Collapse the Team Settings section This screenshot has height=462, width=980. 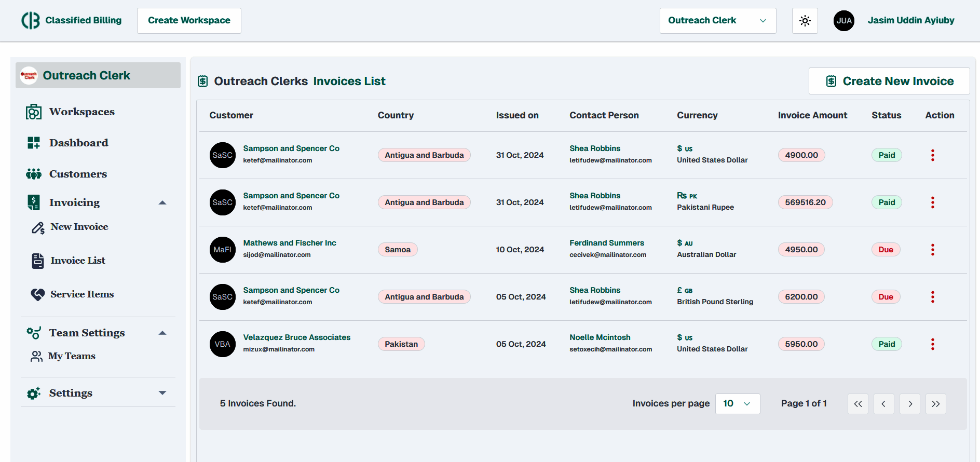162,333
